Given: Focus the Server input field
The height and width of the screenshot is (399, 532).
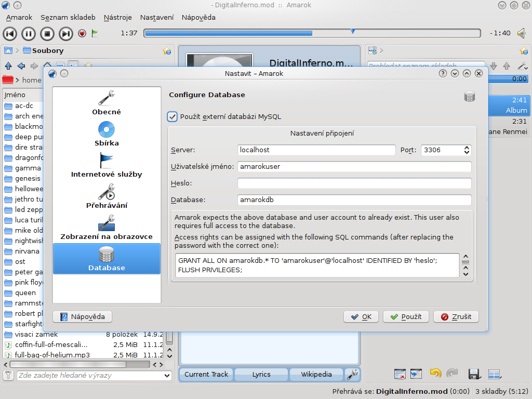Looking at the screenshot, I should coord(316,150).
